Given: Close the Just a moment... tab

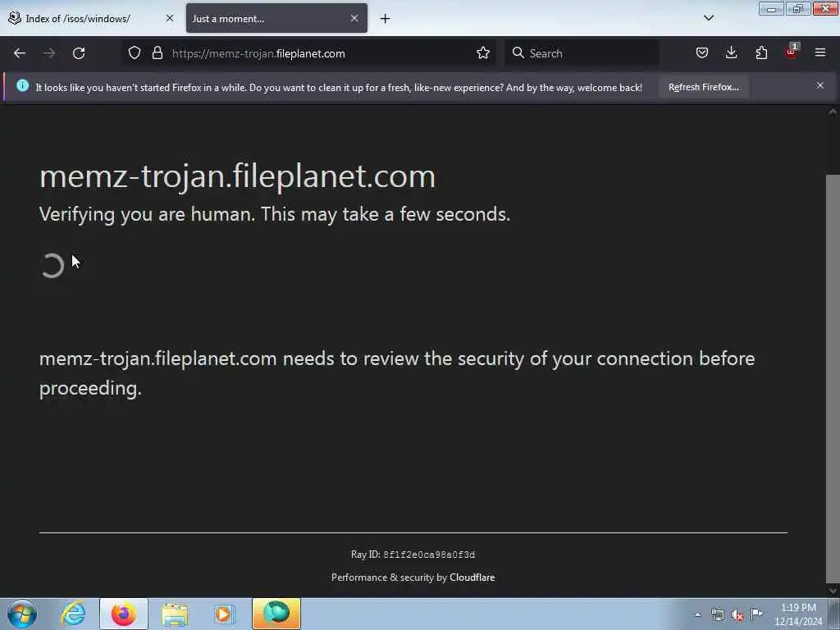Looking at the screenshot, I should (354, 18).
